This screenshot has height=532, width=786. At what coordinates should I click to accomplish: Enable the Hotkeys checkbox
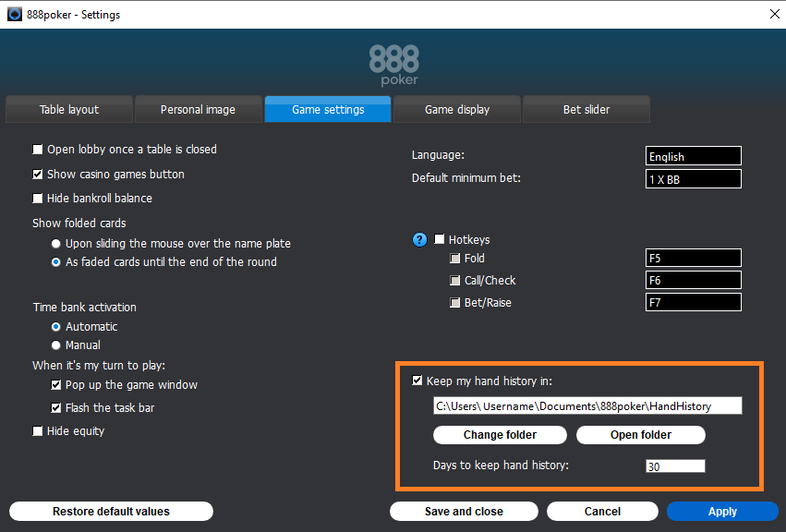pyautogui.click(x=439, y=239)
